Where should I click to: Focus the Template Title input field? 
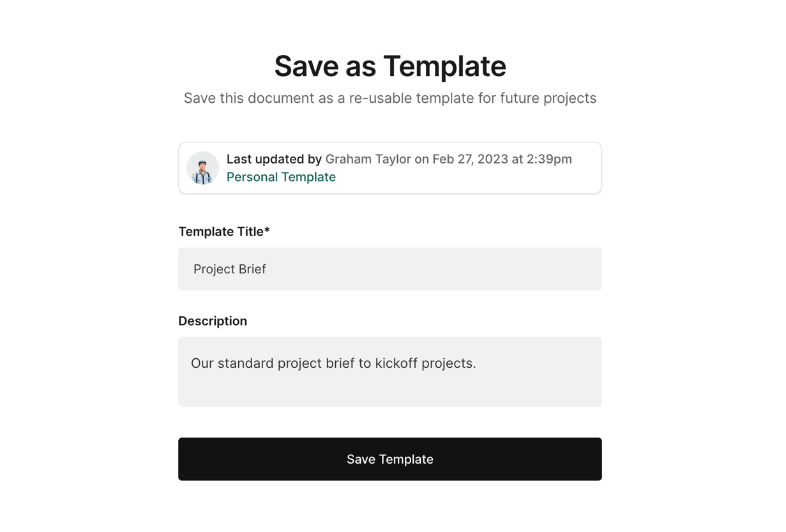(x=389, y=269)
